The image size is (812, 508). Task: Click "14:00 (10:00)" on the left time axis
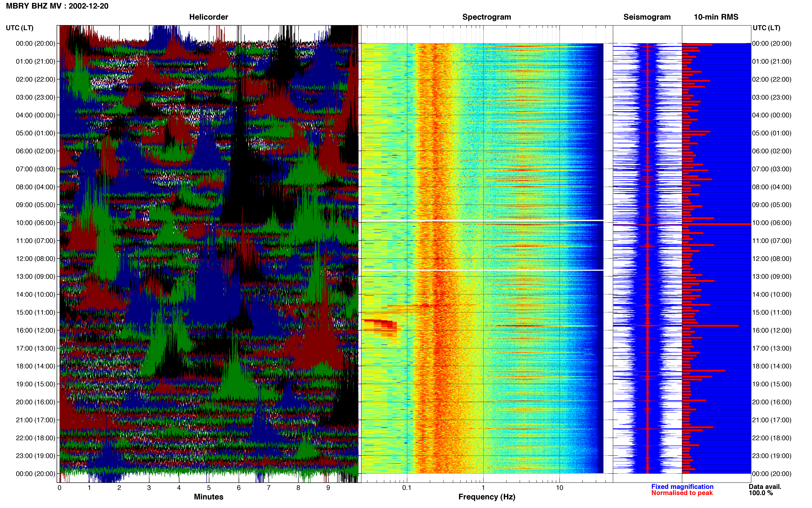[x=36, y=295]
